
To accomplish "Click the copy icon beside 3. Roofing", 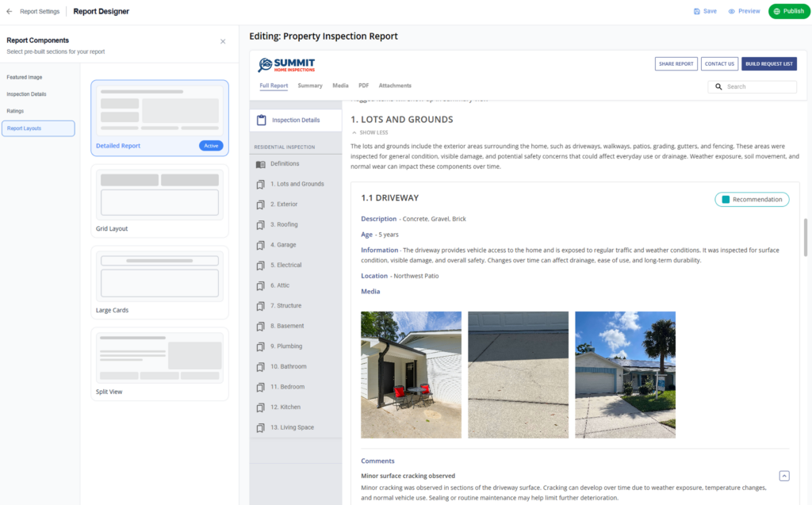I will pos(260,224).
